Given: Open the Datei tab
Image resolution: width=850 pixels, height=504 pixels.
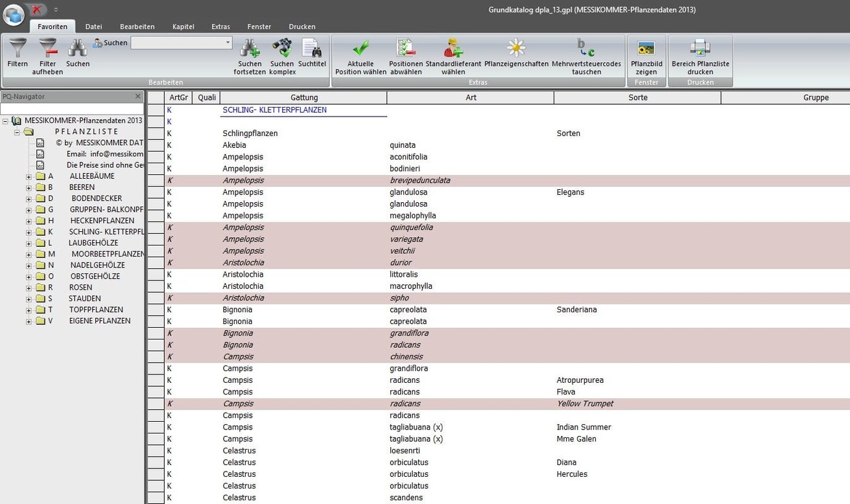Looking at the screenshot, I should tap(94, 27).
